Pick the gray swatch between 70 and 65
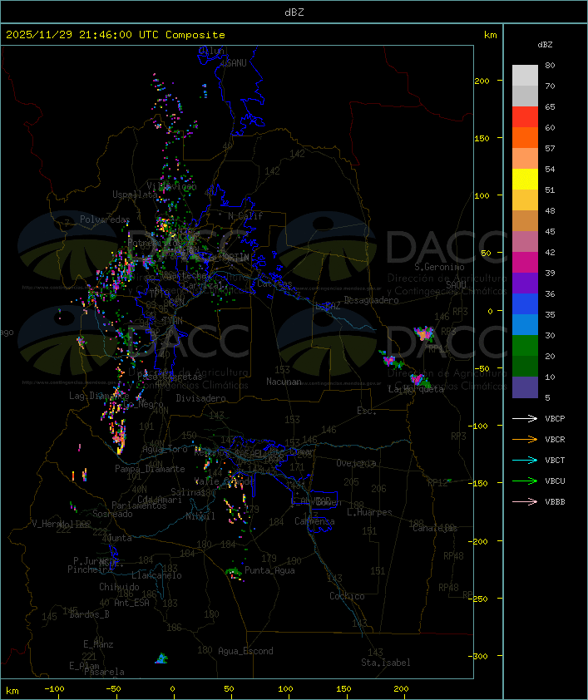 (525, 96)
